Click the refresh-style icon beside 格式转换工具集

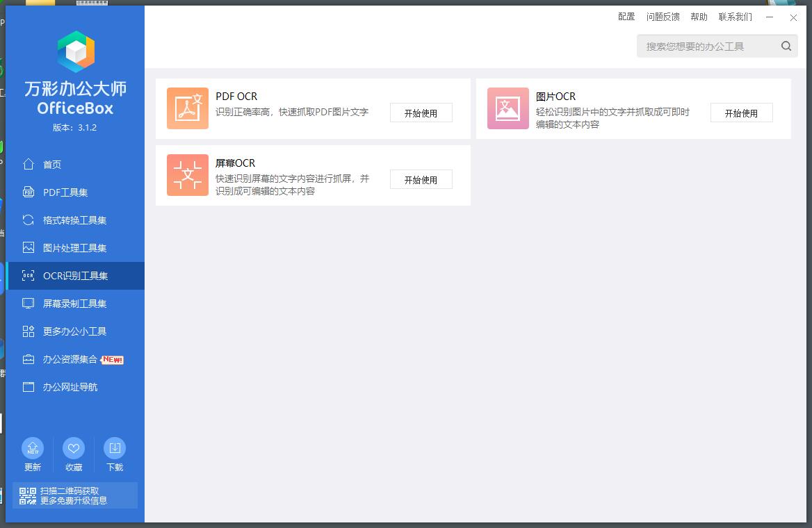click(x=29, y=220)
